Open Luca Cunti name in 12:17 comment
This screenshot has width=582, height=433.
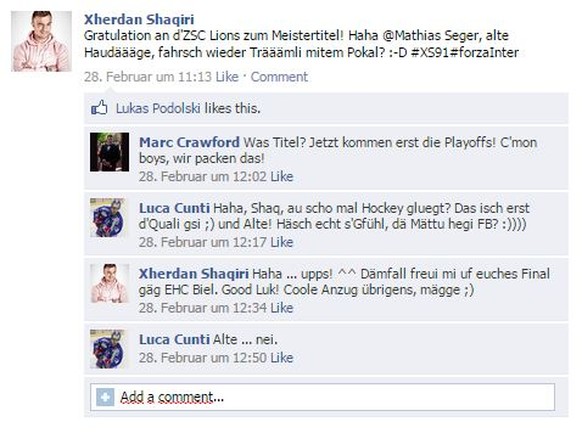coord(174,208)
